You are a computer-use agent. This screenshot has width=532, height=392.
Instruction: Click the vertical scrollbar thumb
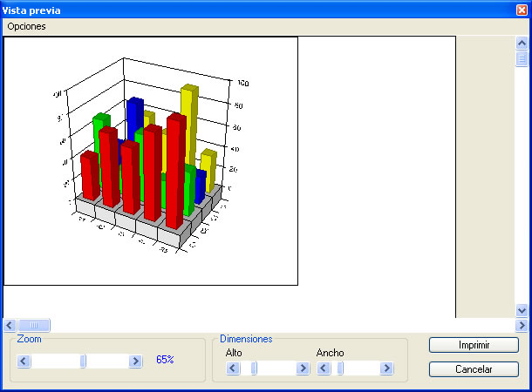pyautogui.click(x=522, y=59)
